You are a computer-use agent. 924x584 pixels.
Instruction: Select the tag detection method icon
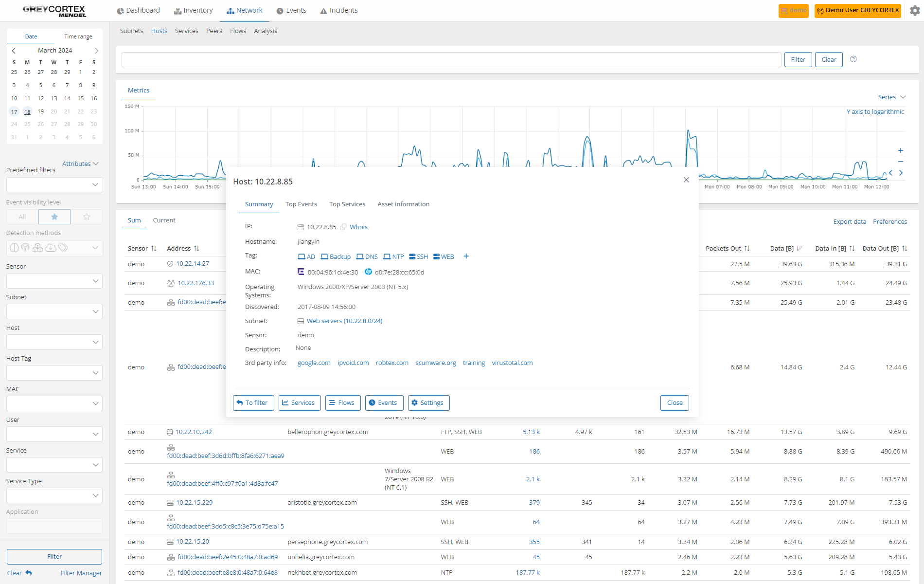pyautogui.click(x=63, y=247)
